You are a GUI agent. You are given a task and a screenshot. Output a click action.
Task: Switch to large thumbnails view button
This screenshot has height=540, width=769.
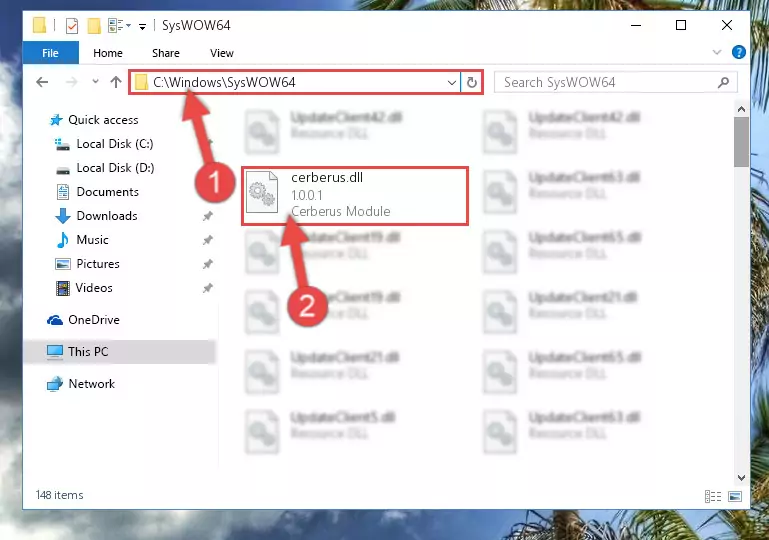point(735,496)
